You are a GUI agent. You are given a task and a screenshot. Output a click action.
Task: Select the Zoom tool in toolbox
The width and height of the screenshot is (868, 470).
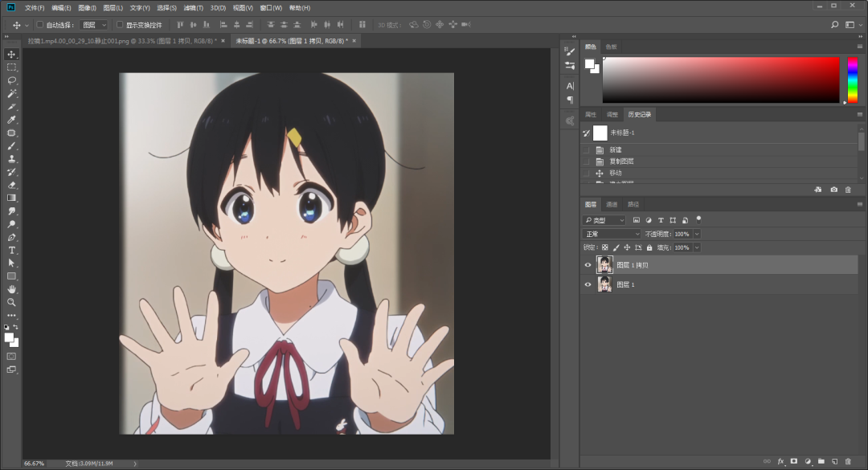click(11, 302)
